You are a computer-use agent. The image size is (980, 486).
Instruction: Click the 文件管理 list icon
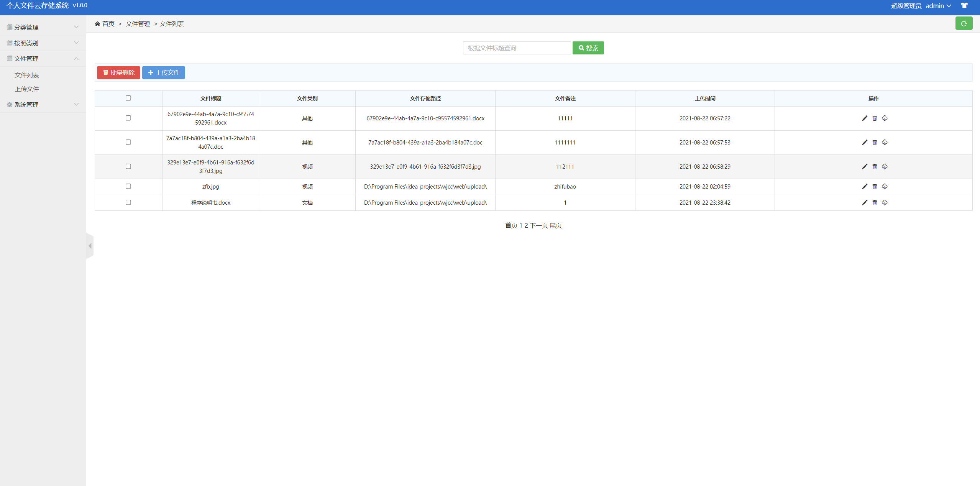click(x=10, y=59)
